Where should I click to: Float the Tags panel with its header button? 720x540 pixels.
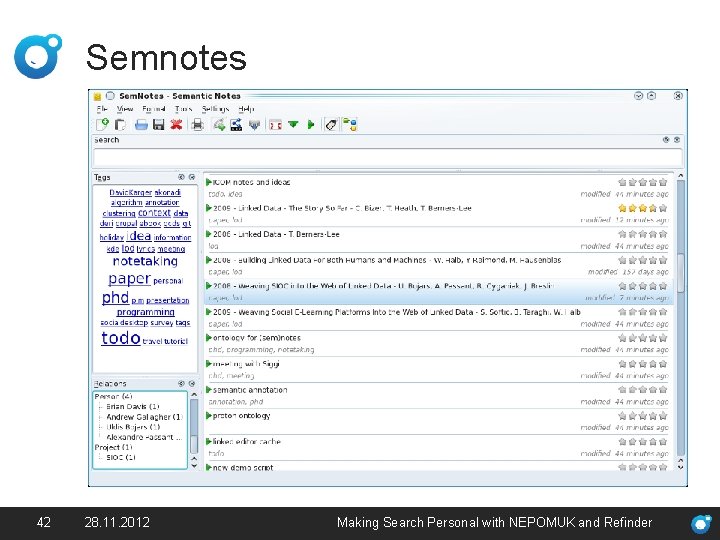(x=181, y=177)
